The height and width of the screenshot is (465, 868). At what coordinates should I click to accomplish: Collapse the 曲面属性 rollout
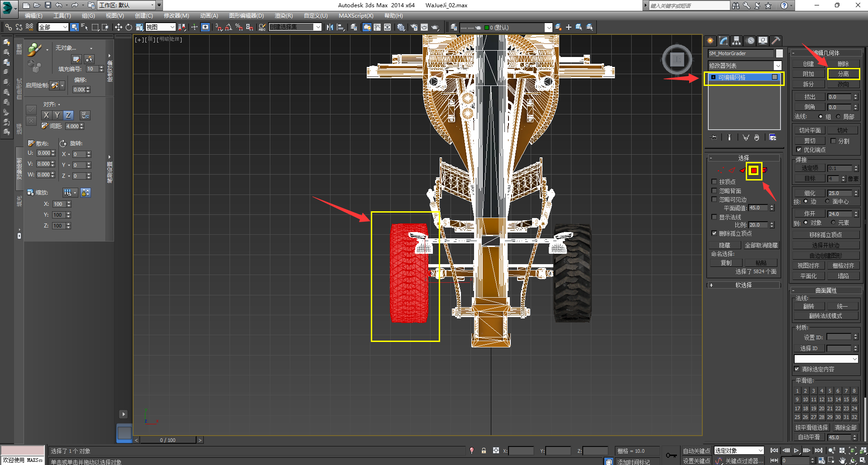click(x=825, y=290)
